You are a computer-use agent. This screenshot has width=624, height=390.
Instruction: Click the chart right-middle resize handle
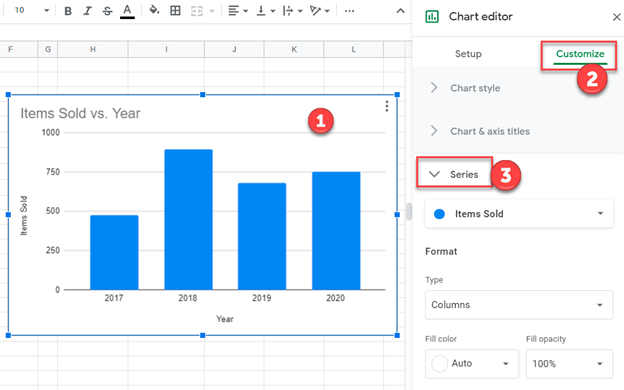click(397, 214)
